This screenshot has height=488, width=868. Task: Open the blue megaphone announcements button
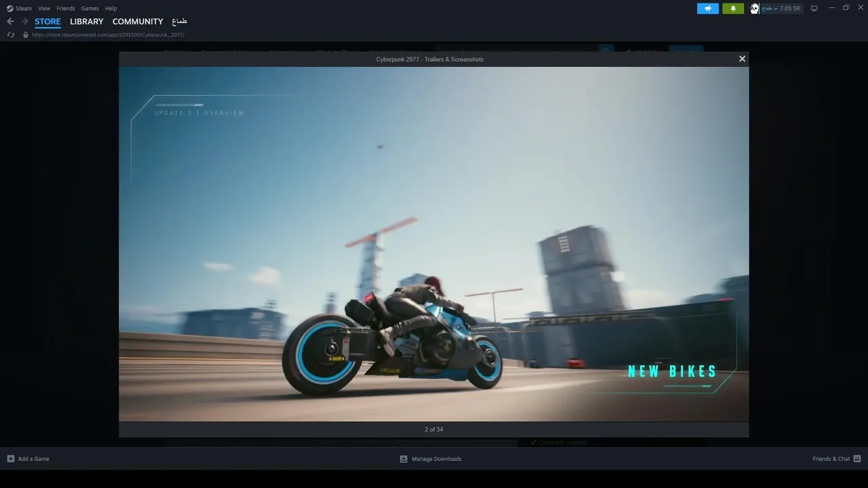pyautogui.click(x=707, y=8)
